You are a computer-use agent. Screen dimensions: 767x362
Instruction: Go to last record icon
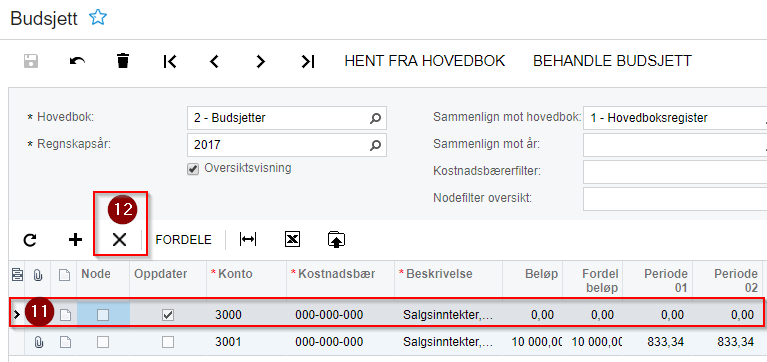tap(308, 62)
